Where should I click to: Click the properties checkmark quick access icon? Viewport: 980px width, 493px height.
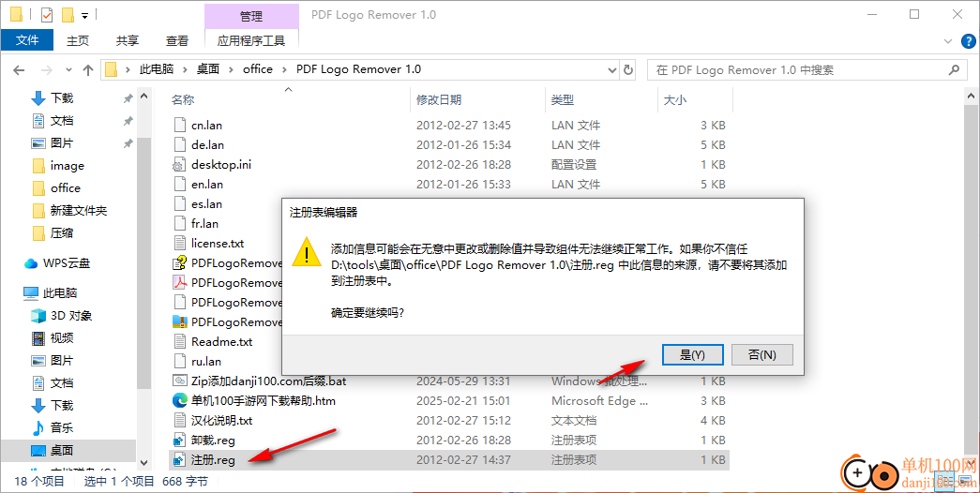pos(47,14)
